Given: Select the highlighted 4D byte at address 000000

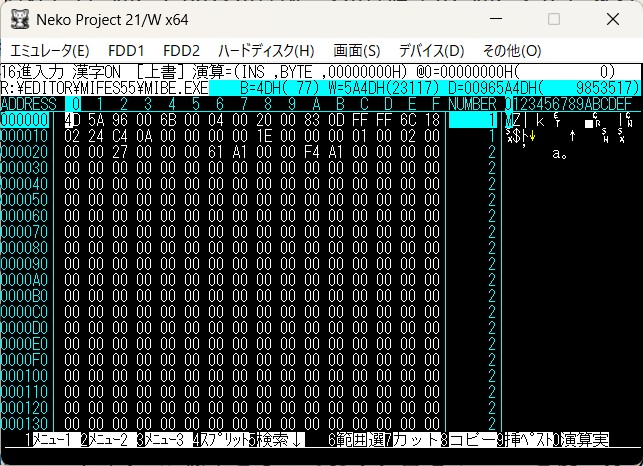Looking at the screenshot, I should coord(72,120).
